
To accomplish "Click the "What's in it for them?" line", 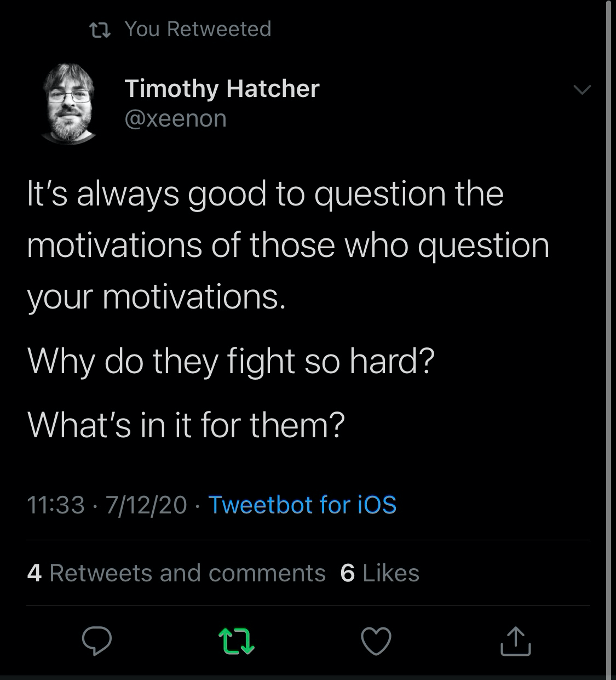I will point(186,425).
